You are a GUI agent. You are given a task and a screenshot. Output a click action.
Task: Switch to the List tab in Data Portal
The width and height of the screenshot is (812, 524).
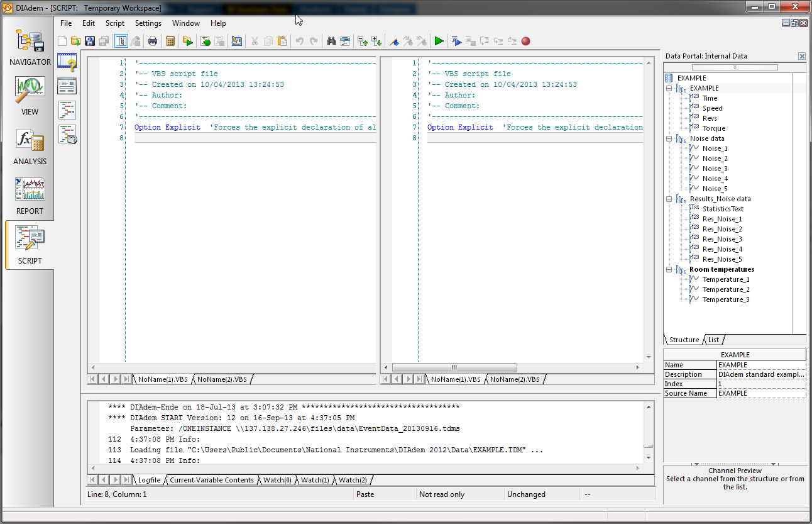(x=713, y=340)
